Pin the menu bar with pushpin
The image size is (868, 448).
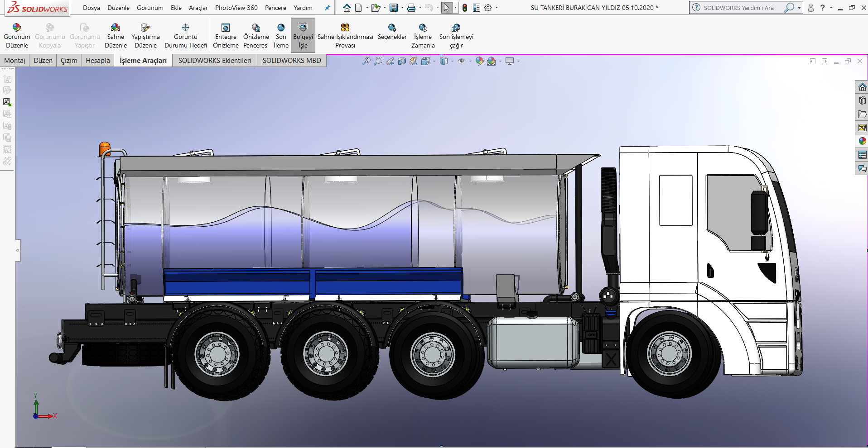pos(327,8)
